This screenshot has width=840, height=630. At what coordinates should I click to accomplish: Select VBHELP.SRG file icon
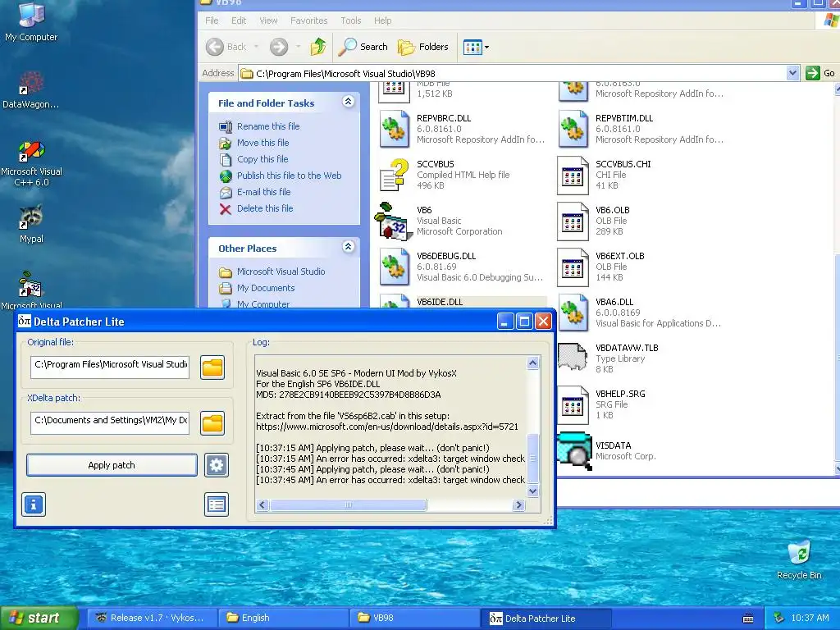(x=573, y=405)
